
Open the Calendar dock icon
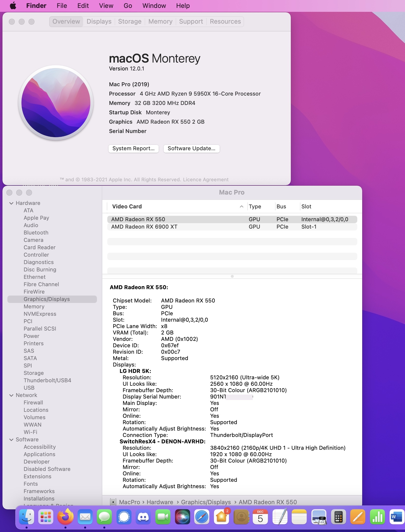[260, 517]
